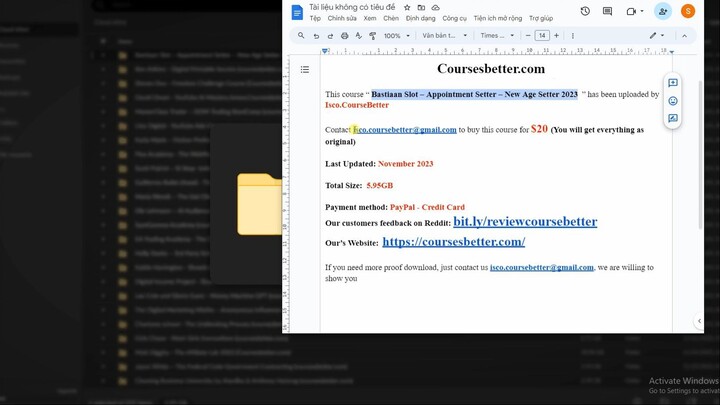Click the document title text
The image size is (720, 405).
[352, 7]
